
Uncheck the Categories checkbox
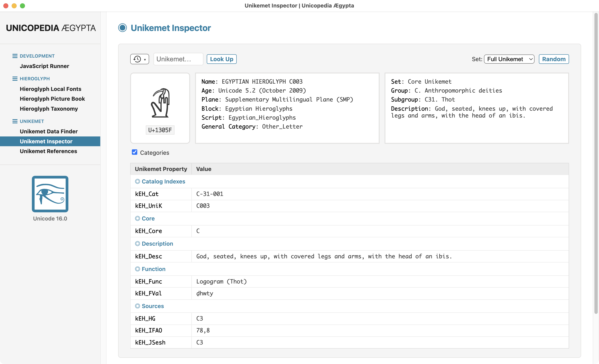point(134,152)
